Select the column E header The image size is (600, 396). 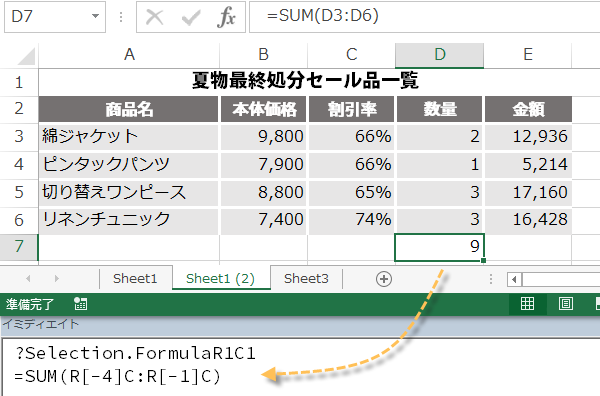[528, 55]
